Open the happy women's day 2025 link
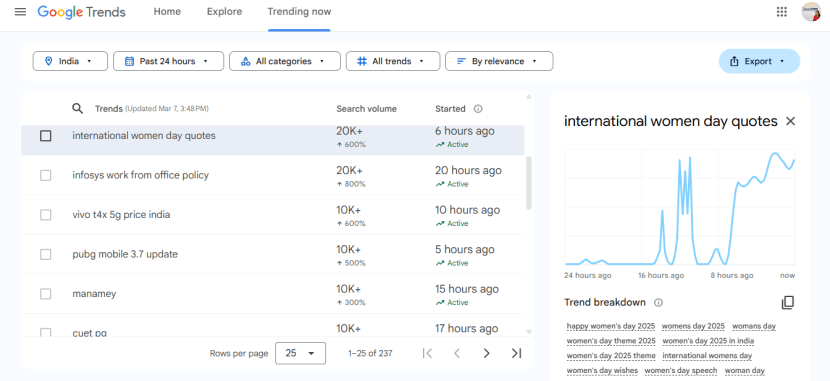Image resolution: width=830 pixels, height=381 pixels. pos(611,326)
